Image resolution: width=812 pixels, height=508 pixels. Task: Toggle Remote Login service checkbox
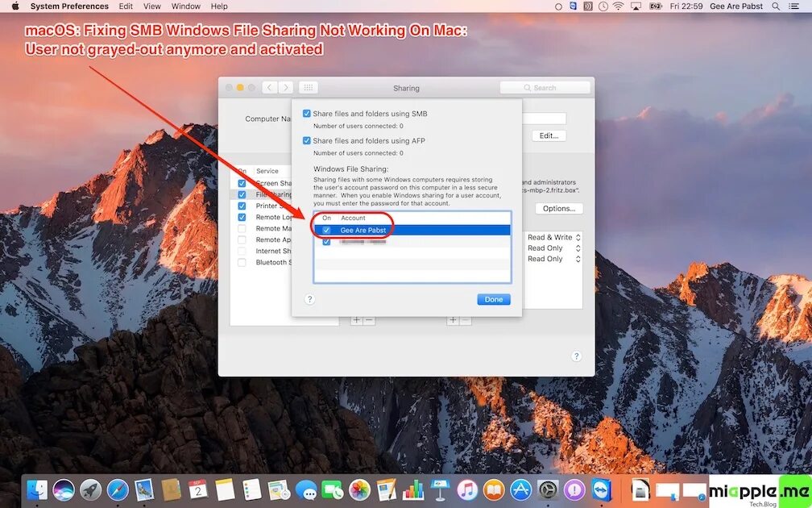(242, 217)
